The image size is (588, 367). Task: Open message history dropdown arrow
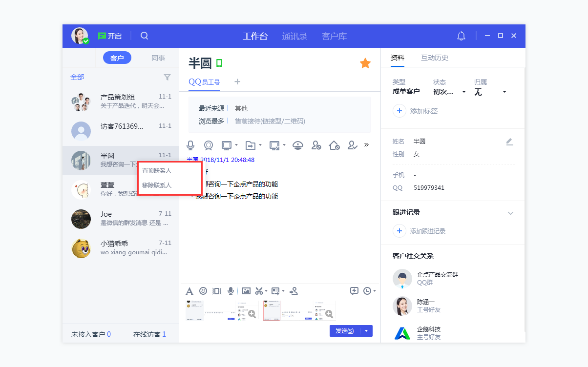click(375, 291)
